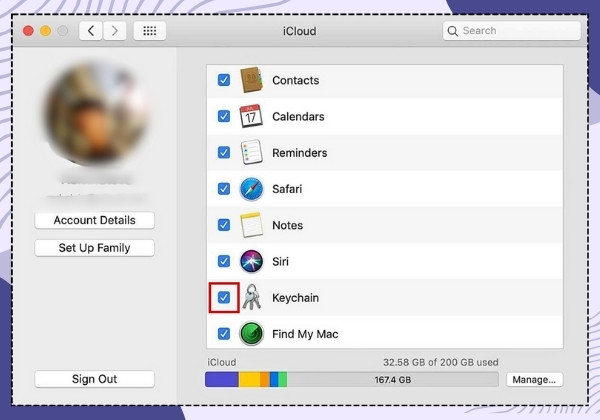Show all preferences with the grid button

point(150,31)
